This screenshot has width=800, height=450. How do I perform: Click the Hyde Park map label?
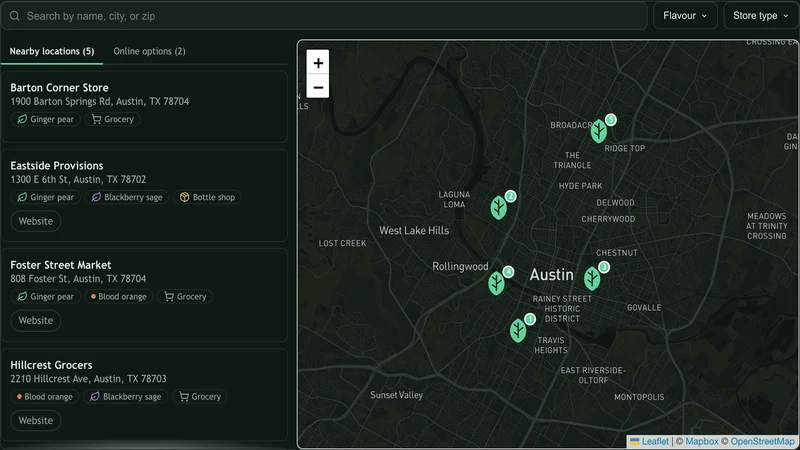click(580, 186)
